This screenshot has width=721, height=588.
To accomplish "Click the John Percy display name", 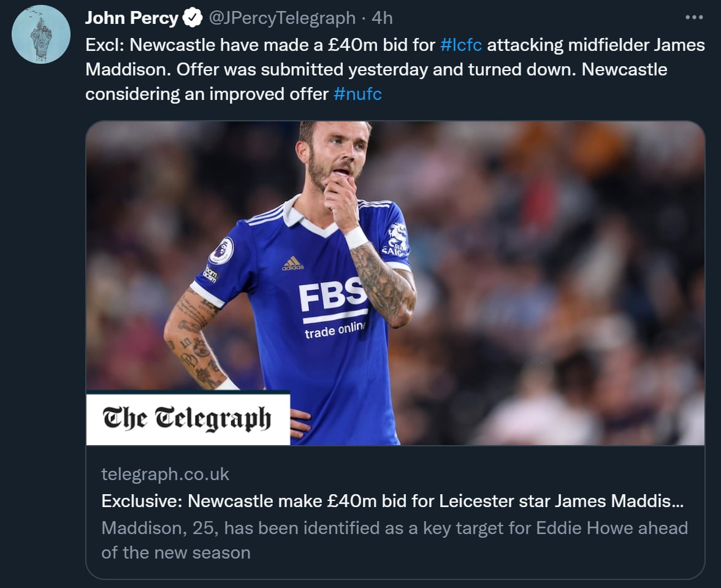I will tap(132, 18).
